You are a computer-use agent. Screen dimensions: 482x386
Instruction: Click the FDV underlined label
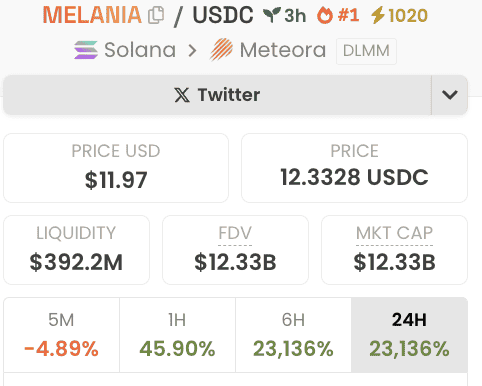click(235, 233)
